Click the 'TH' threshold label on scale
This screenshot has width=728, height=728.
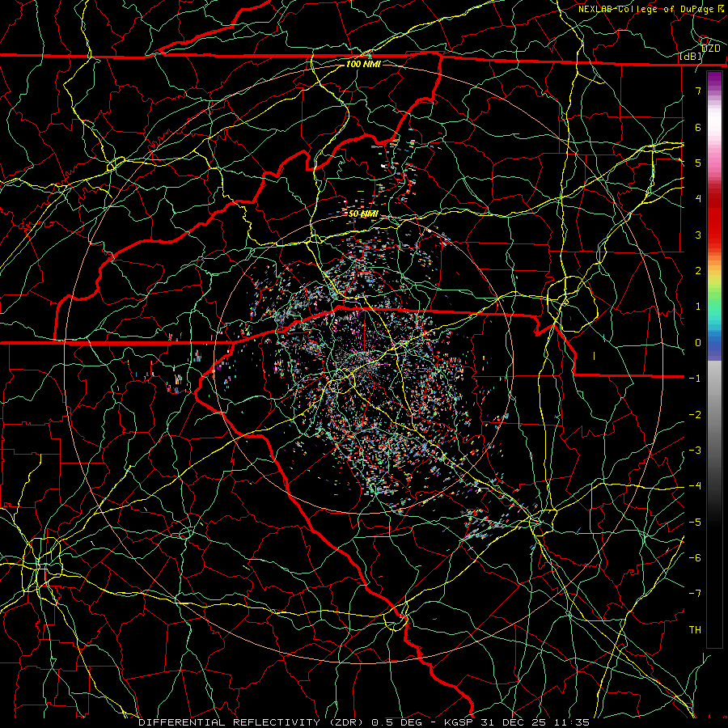point(695,630)
